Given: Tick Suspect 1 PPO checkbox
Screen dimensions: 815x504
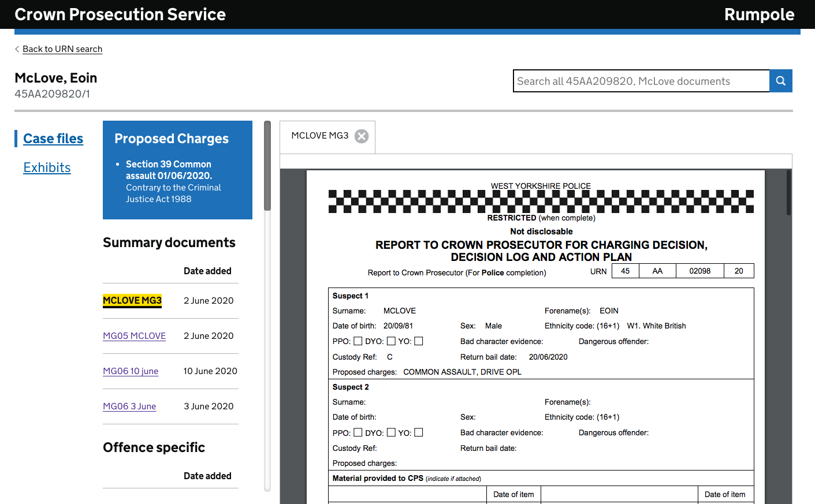Looking at the screenshot, I should [358, 341].
